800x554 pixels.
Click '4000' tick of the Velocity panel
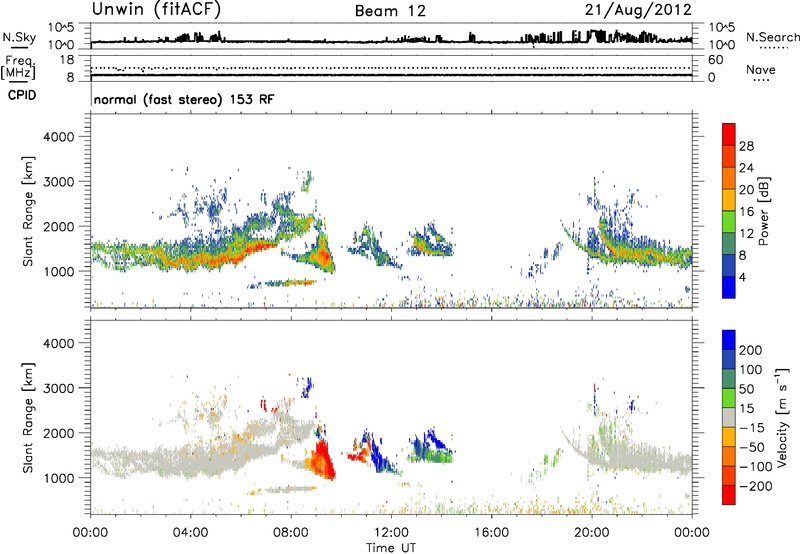(58, 343)
